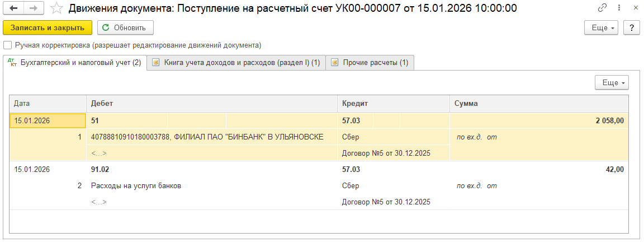Click the Dt/Kt accounting tab icon

12,63
